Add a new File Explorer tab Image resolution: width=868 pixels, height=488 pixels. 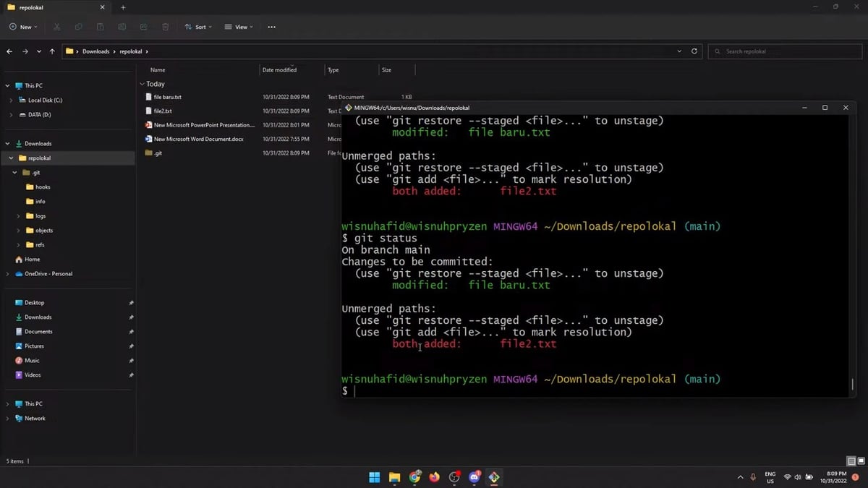click(123, 7)
